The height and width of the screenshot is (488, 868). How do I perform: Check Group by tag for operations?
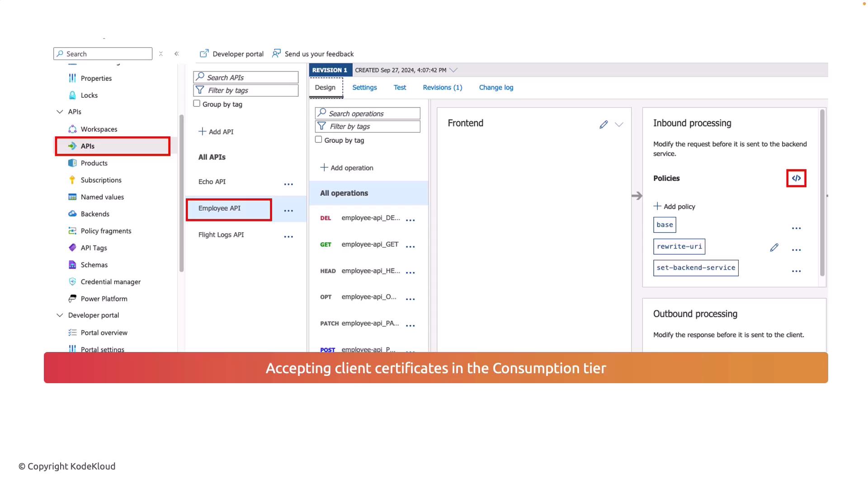[x=318, y=140]
